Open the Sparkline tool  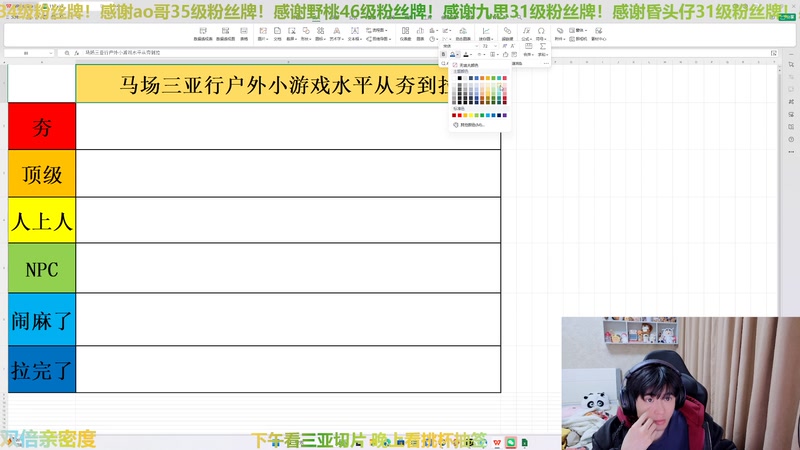[x=486, y=34]
